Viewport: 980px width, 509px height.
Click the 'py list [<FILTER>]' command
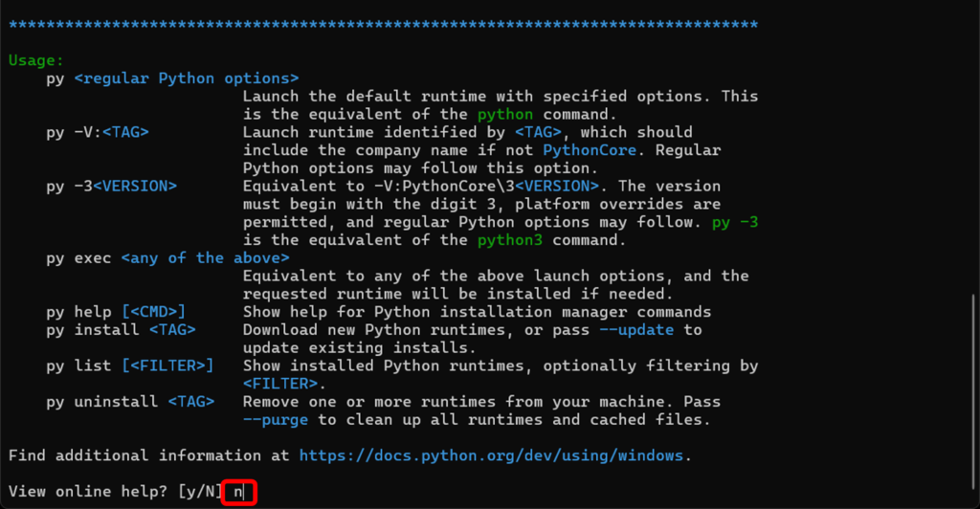click(130, 365)
